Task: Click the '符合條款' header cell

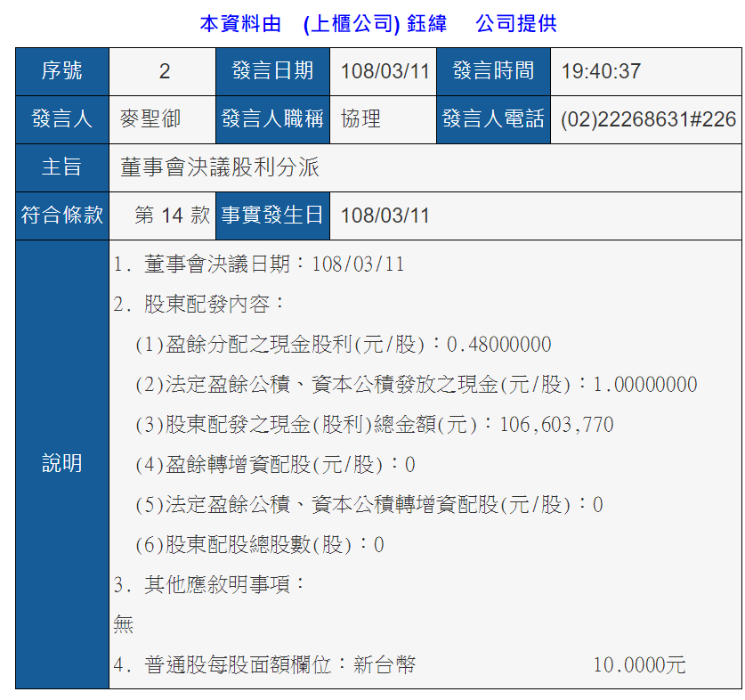Action: pos(62,216)
